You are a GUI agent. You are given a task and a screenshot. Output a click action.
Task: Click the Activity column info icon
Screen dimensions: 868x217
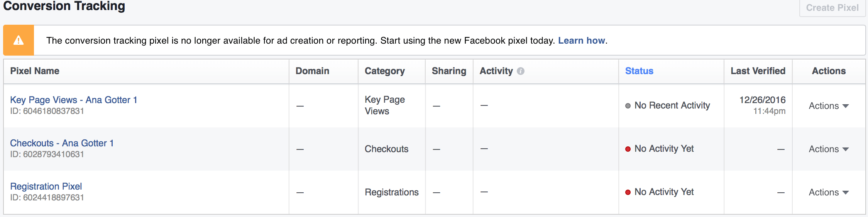[521, 71]
